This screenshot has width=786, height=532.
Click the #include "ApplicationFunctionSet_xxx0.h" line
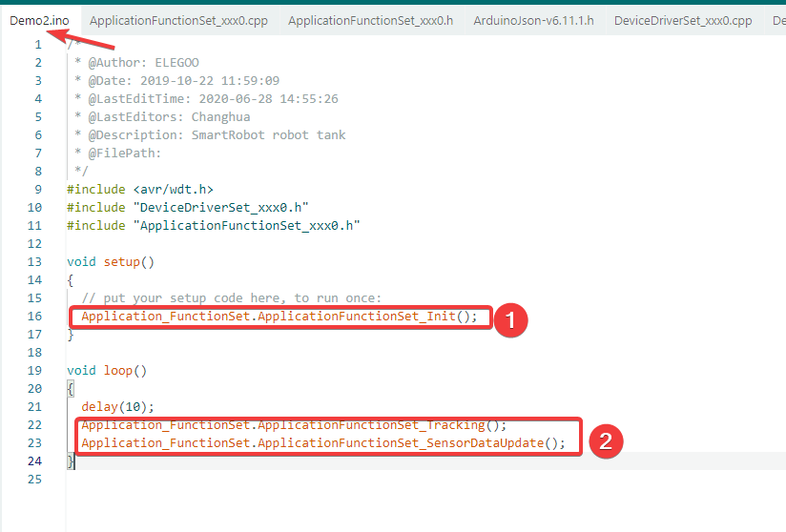click(214, 225)
